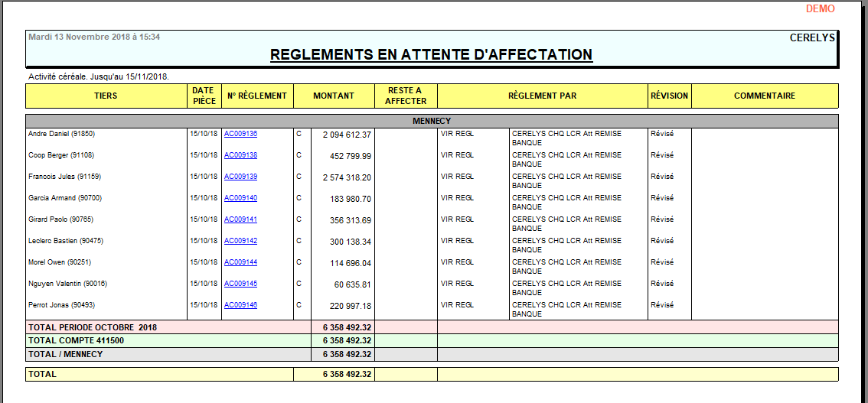Select the Andre Daniel (91850) tiers cell
The image size is (868, 403).
click(61, 134)
